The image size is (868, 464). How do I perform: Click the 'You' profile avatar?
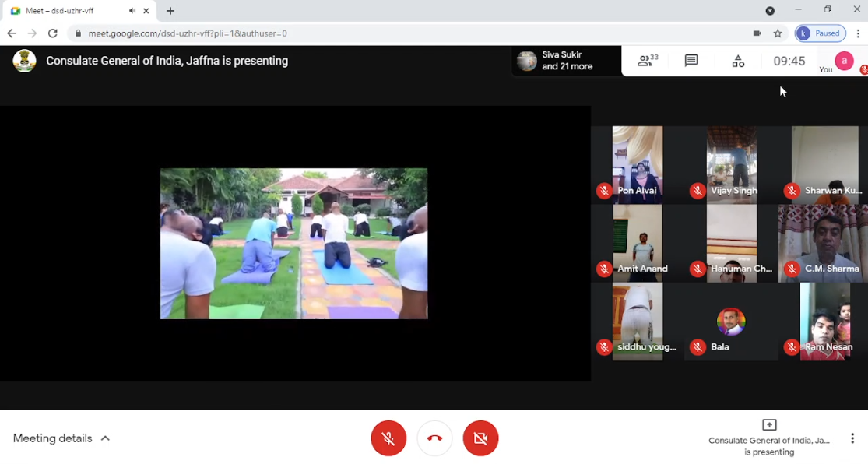[x=844, y=61]
